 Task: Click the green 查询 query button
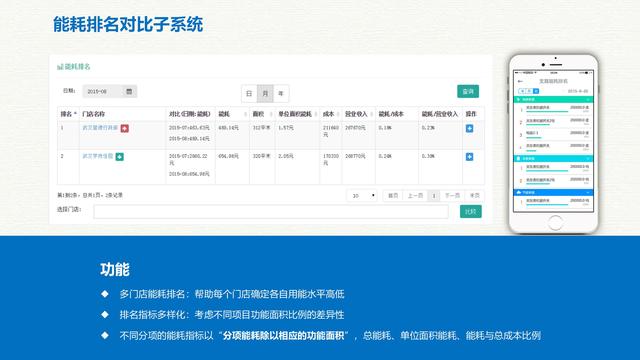point(468,91)
